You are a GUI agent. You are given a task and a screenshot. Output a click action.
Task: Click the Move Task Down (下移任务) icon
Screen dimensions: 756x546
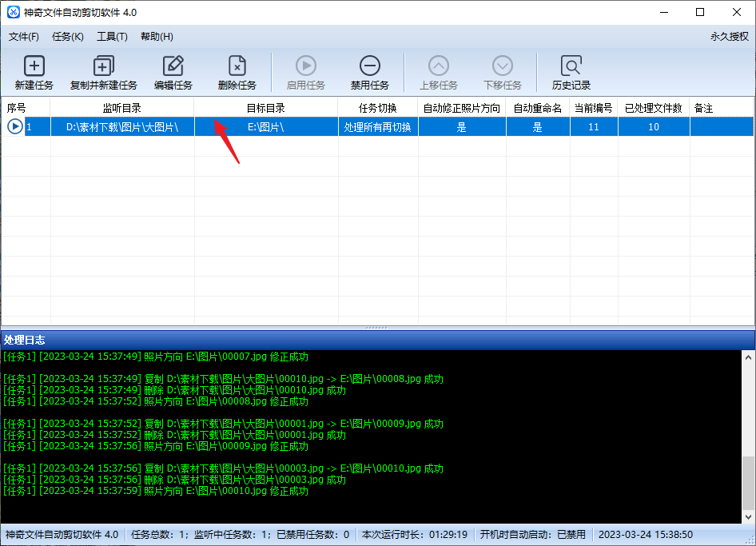click(502, 66)
